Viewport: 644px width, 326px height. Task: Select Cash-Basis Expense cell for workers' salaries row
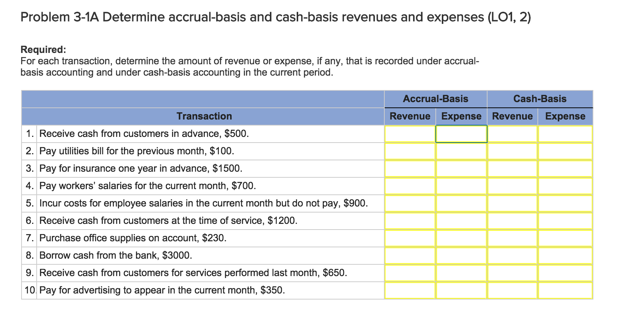point(565,186)
